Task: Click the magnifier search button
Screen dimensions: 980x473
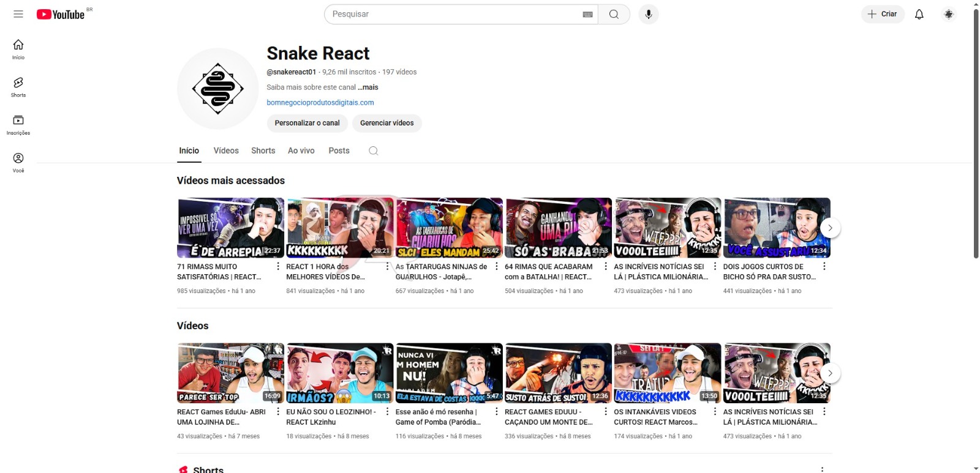Action: pos(614,14)
